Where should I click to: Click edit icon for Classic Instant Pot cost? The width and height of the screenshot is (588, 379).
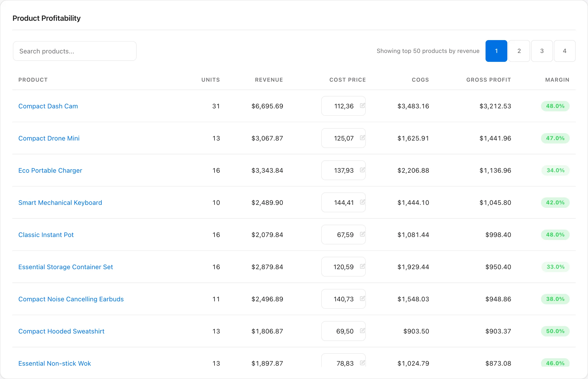[x=362, y=234]
